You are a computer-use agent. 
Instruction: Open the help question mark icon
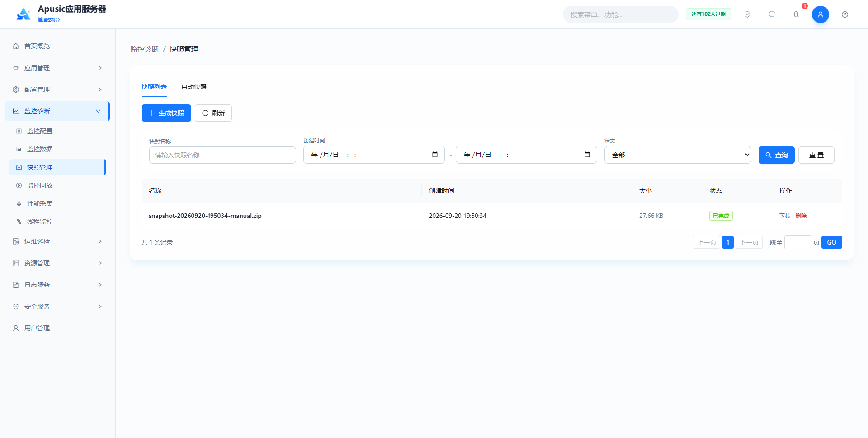[845, 14]
